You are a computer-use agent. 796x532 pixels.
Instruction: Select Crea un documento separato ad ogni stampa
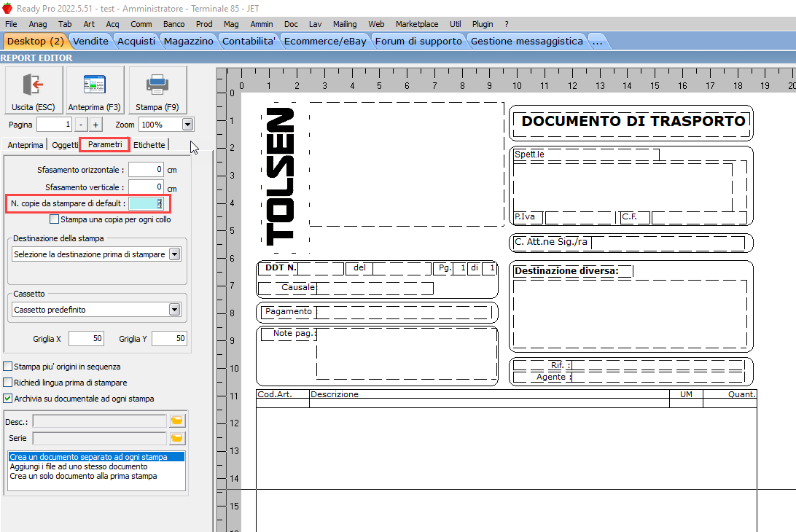point(96,457)
